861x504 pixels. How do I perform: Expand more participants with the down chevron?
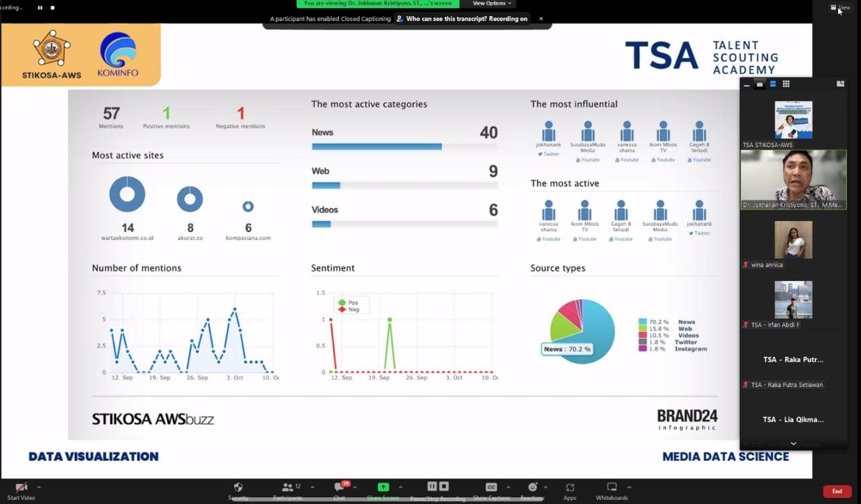(793, 444)
